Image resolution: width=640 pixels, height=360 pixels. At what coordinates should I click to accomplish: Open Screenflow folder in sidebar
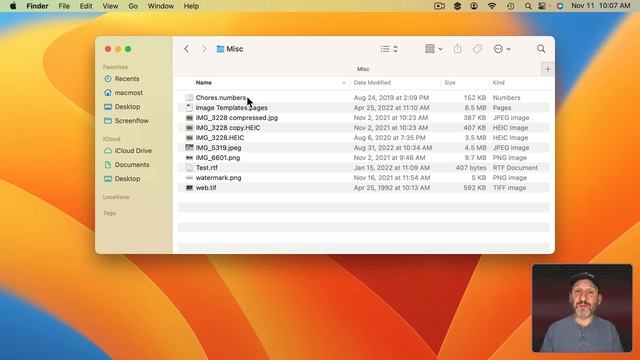click(x=131, y=121)
